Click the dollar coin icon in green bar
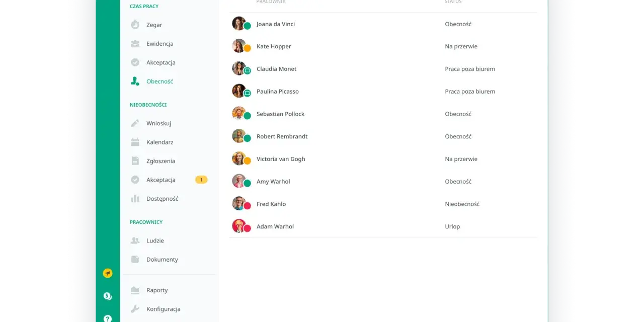644x322 pixels. (108, 296)
